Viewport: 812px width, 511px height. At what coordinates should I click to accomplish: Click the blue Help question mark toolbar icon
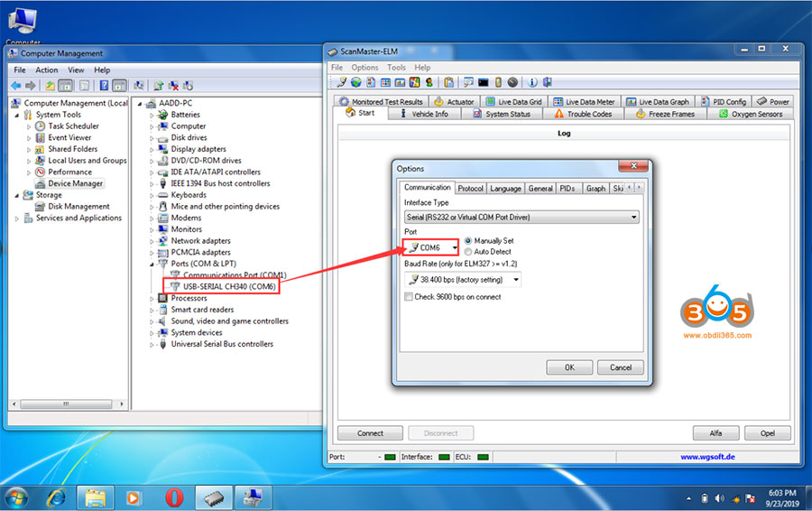(x=104, y=86)
